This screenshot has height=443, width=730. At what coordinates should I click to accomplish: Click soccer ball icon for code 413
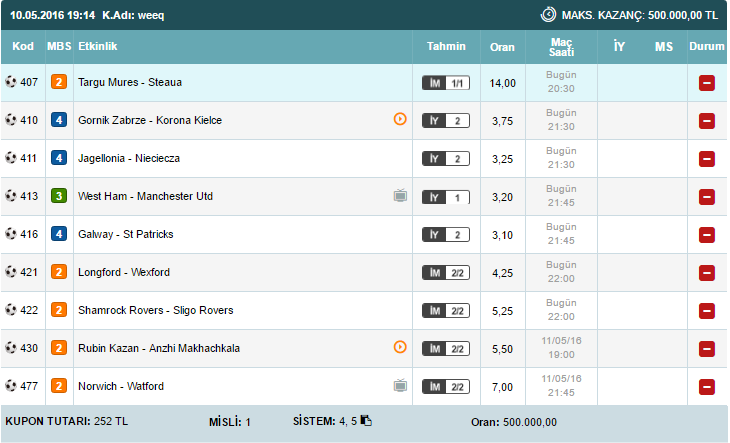point(11,196)
